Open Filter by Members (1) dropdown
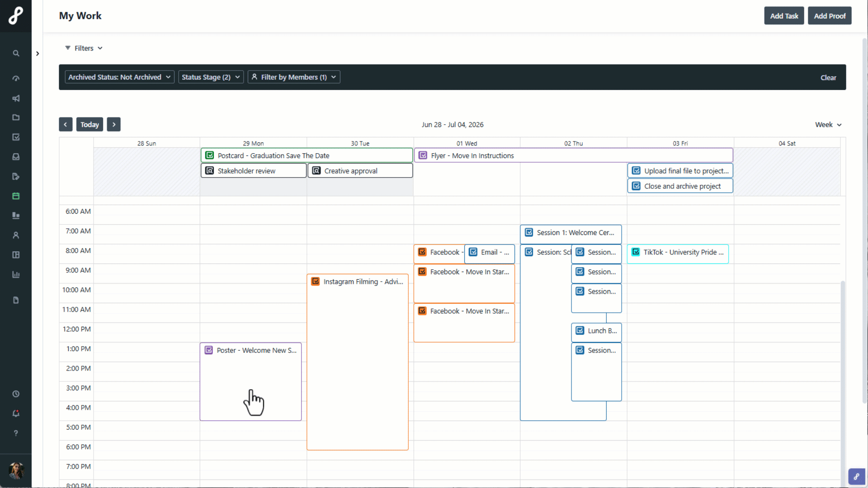This screenshot has width=868, height=488. (294, 77)
